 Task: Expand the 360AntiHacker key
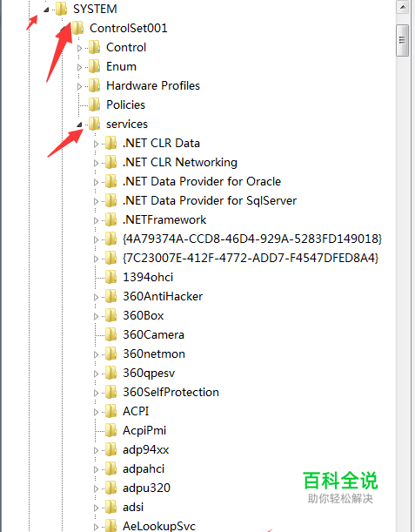pyautogui.click(x=96, y=297)
